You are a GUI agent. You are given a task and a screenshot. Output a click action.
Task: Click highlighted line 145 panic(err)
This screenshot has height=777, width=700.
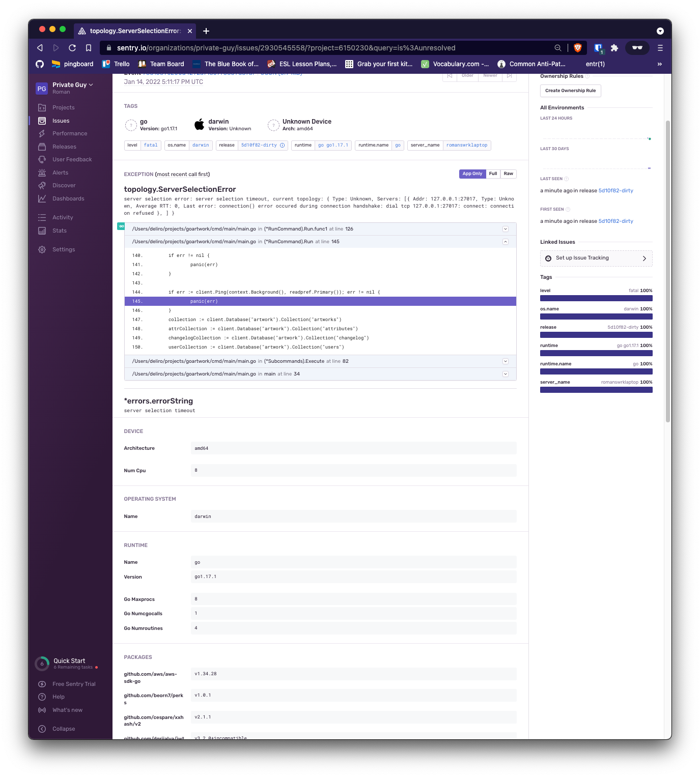tap(320, 301)
